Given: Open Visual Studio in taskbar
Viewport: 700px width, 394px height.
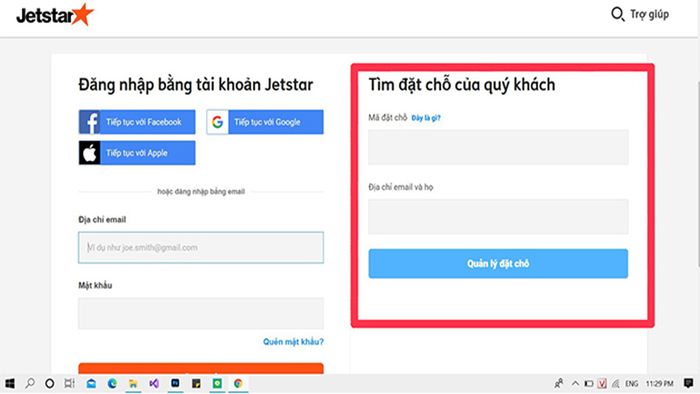Looking at the screenshot, I should click(154, 383).
